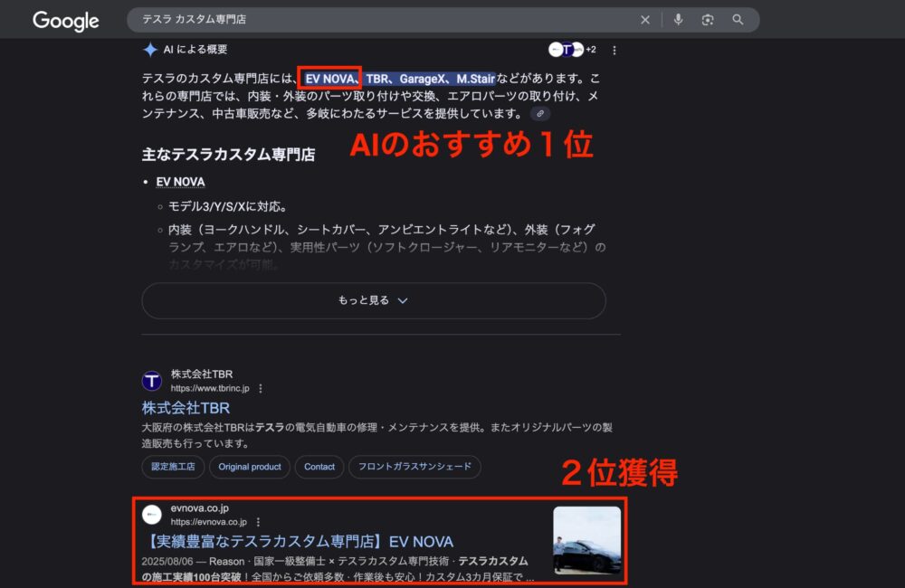The width and height of the screenshot is (905, 588).
Task: Click the EV NOVA result car thumbnail
Action: click(586, 540)
